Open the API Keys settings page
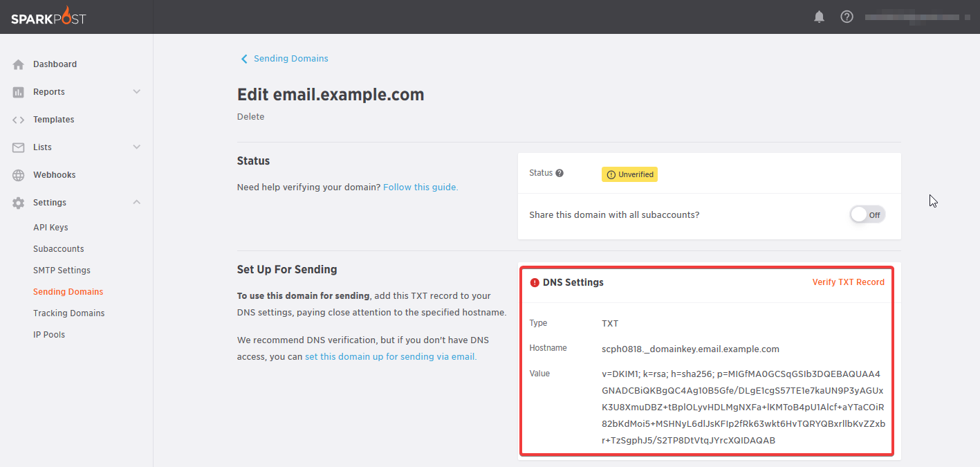The width and height of the screenshot is (980, 467). (50, 228)
